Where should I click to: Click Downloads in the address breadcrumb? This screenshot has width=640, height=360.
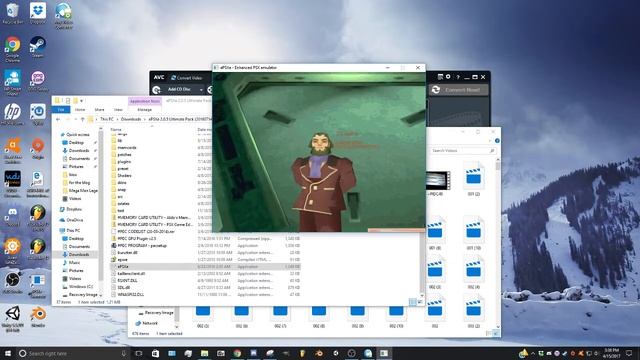pyautogui.click(x=131, y=119)
